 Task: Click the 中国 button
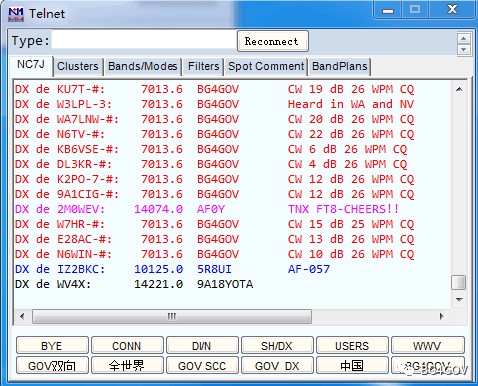point(352,365)
